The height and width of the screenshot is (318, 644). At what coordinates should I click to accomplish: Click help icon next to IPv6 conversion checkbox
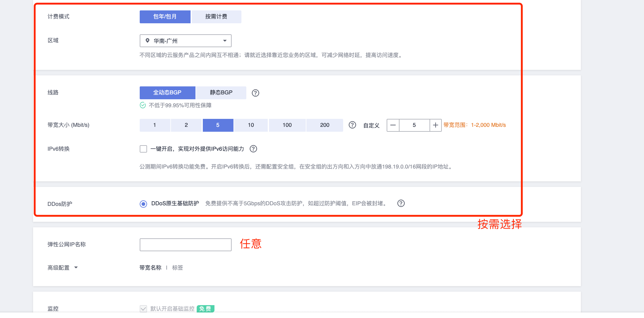(x=253, y=149)
